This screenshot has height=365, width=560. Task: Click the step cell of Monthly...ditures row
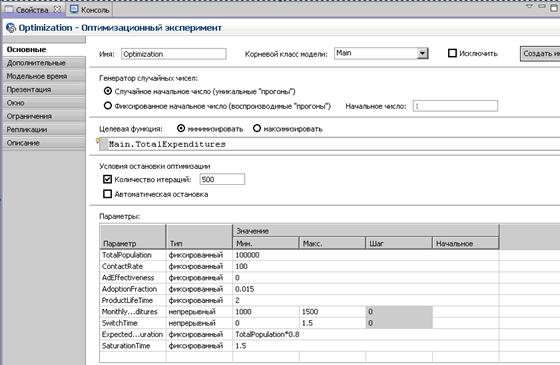click(x=399, y=312)
